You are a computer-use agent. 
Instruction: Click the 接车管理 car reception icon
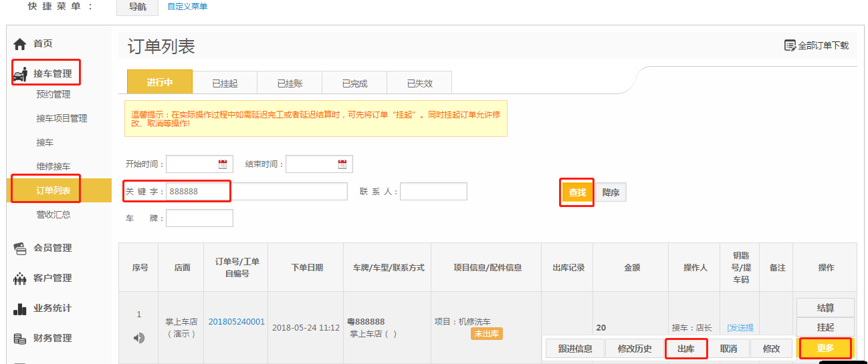(20, 74)
